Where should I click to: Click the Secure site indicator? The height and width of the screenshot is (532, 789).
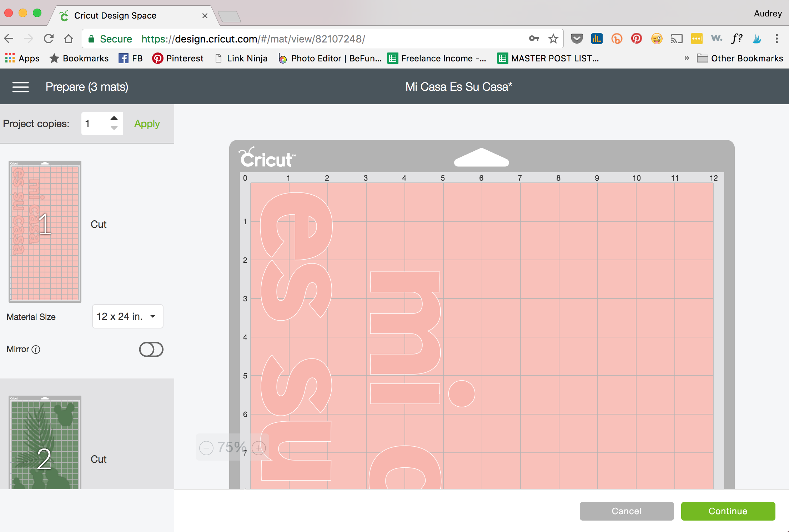pos(110,39)
